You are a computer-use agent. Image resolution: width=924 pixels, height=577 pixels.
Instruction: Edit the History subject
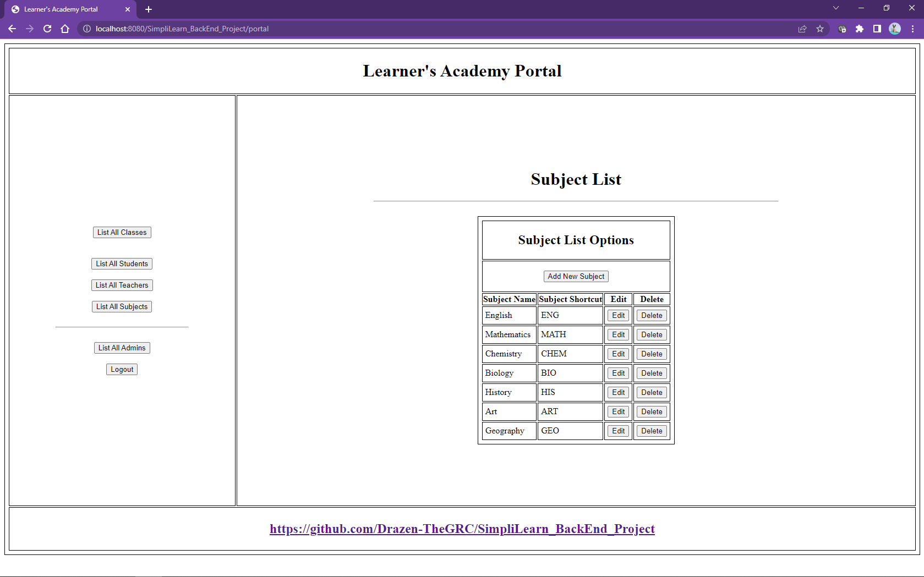tap(619, 393)
